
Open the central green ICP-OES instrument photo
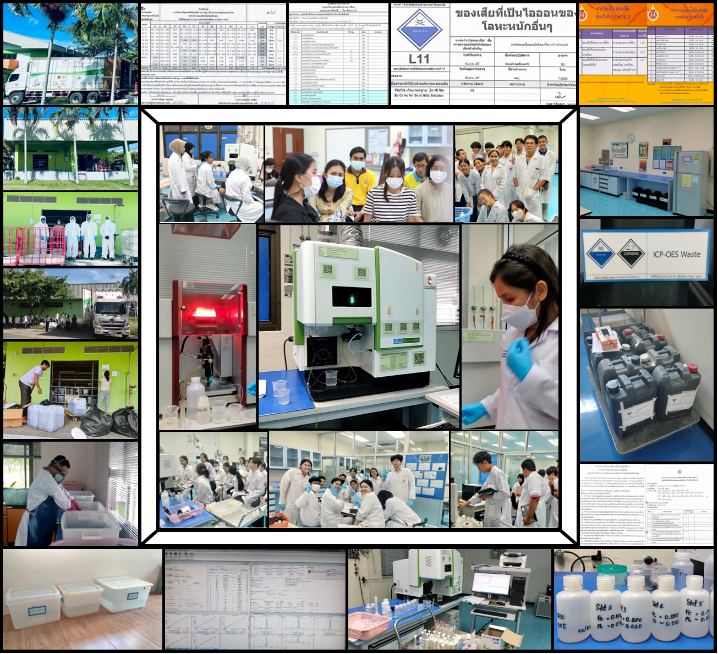click(x=358, y=326)
